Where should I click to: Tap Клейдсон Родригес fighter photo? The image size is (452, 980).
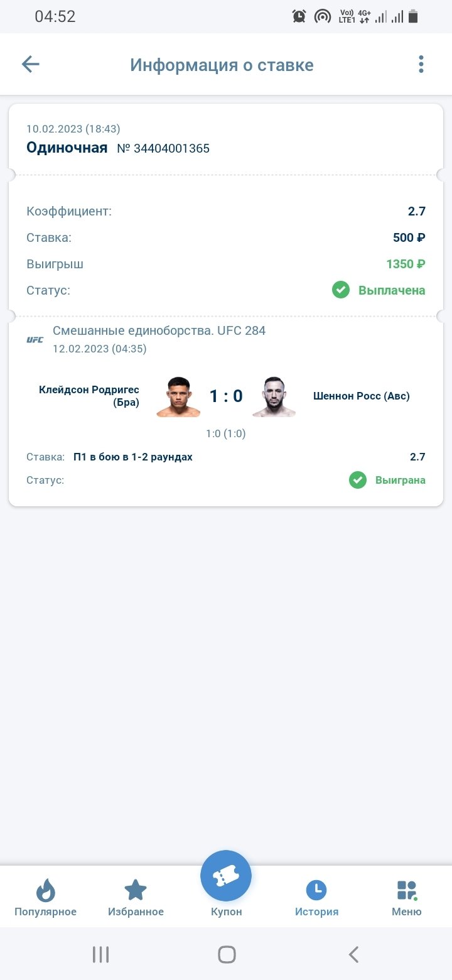tap(178, 396)
